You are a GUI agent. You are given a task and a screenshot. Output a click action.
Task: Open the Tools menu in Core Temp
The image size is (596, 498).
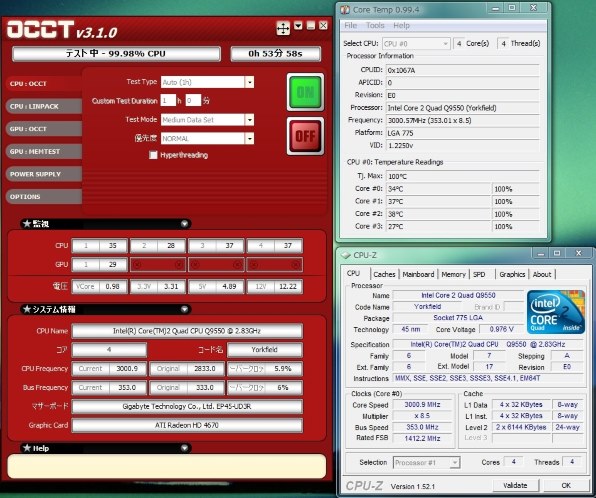pos(375,25)
